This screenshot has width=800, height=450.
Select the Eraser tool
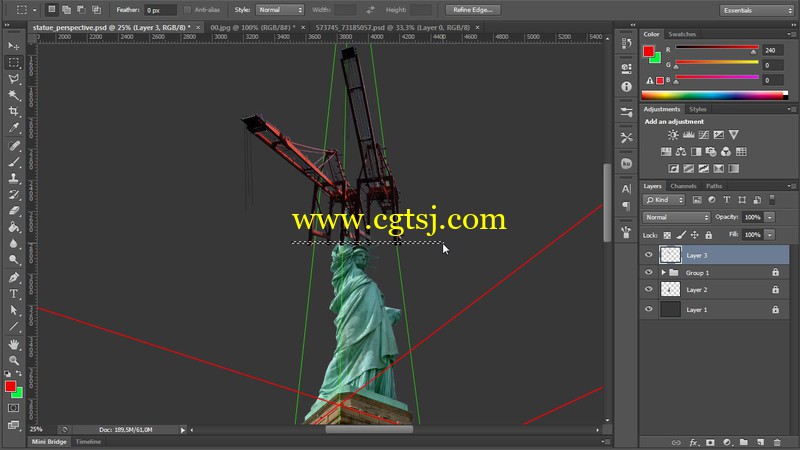[x=14, y=211]
